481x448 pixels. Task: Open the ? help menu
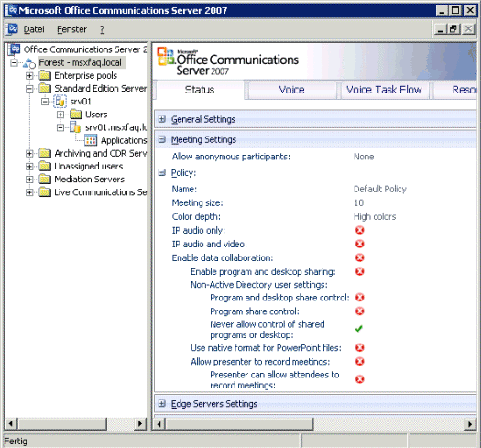[x=102, y=29]
